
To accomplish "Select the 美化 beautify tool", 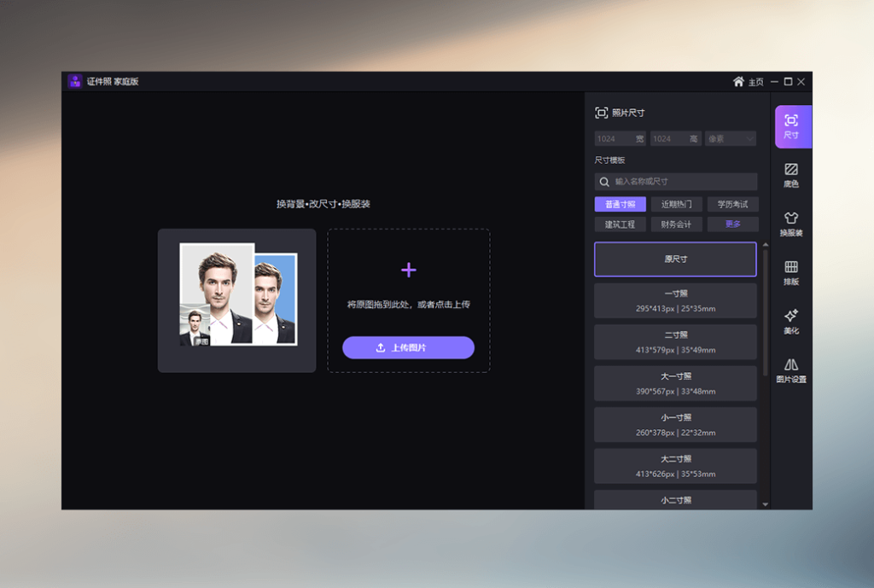I will 791,322.
